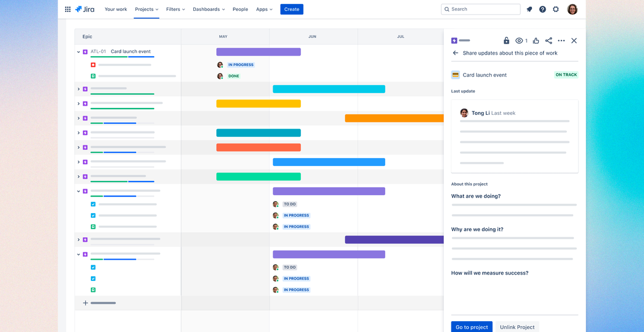The image size is (644, 332).
Task: Open help with the question mark icon
Action: tap(542, 9)
